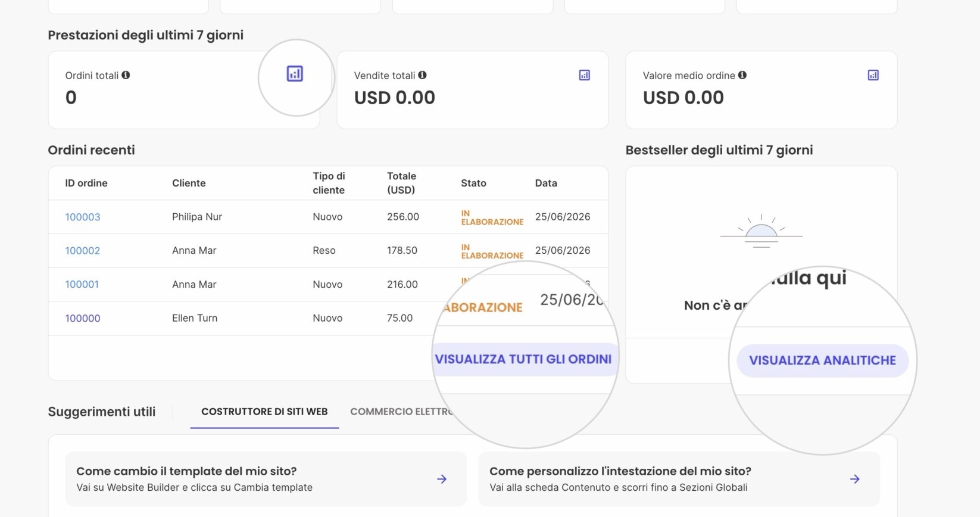Click Visualizza analitiche button
This screenshot has width=980, height=517.
[x=823, y=360]
